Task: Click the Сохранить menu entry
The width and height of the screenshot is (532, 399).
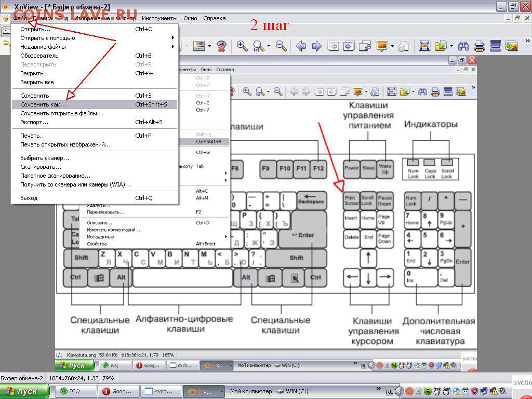Action: (95, 96)
